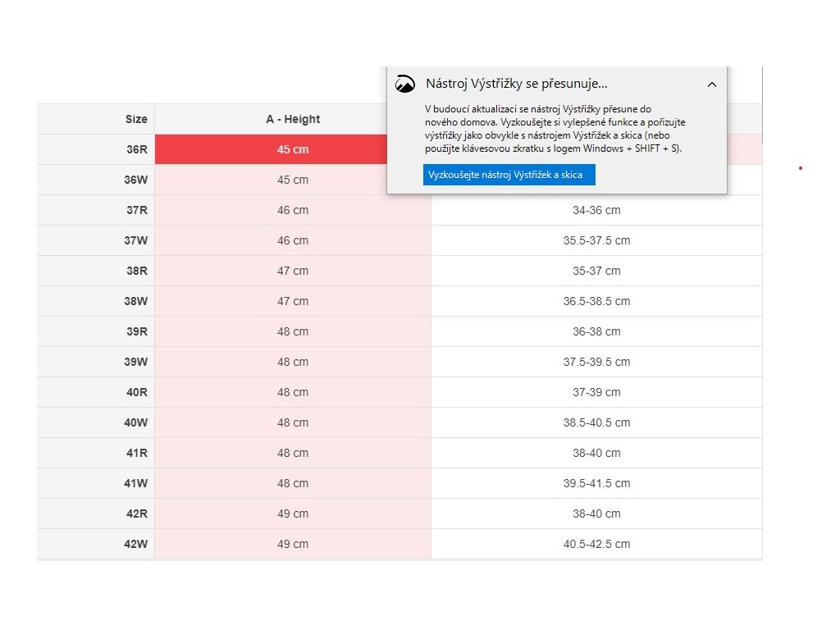Select the highlighted 45 cm cell for 36R
840x630 pixels.
[293, 149]
